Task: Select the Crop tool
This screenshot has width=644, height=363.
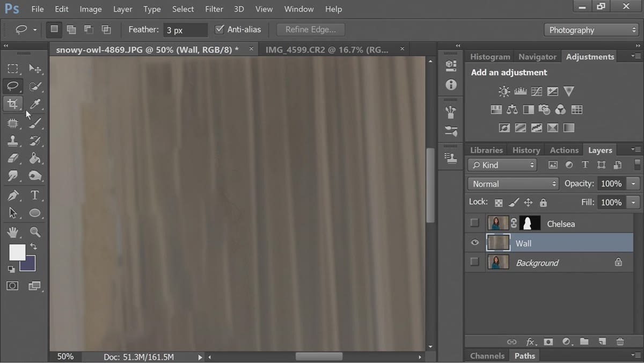Action: click(12, 104)
